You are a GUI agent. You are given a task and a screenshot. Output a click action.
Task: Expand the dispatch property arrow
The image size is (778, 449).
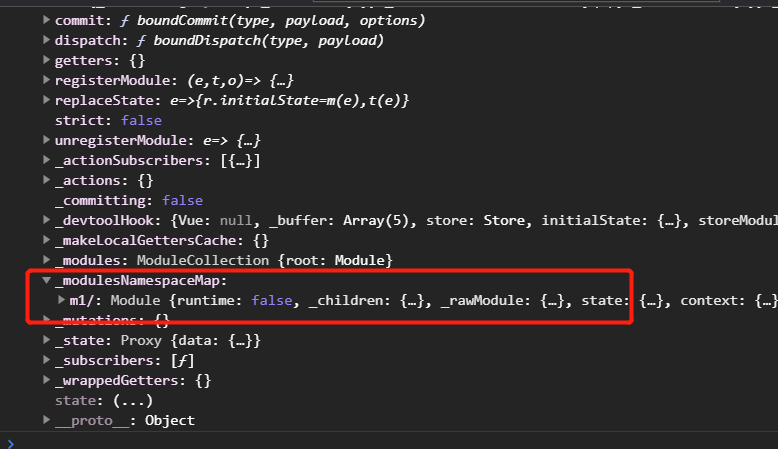[x=47, y=40]
